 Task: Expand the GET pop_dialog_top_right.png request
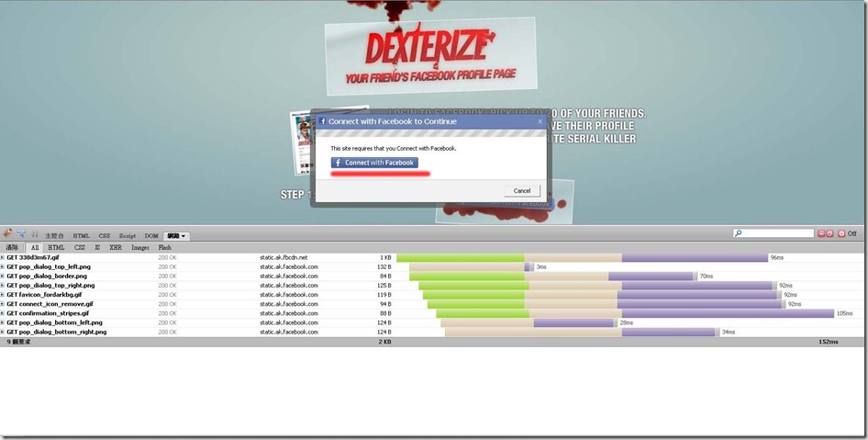pyautogui.click(x=2, y=286)
